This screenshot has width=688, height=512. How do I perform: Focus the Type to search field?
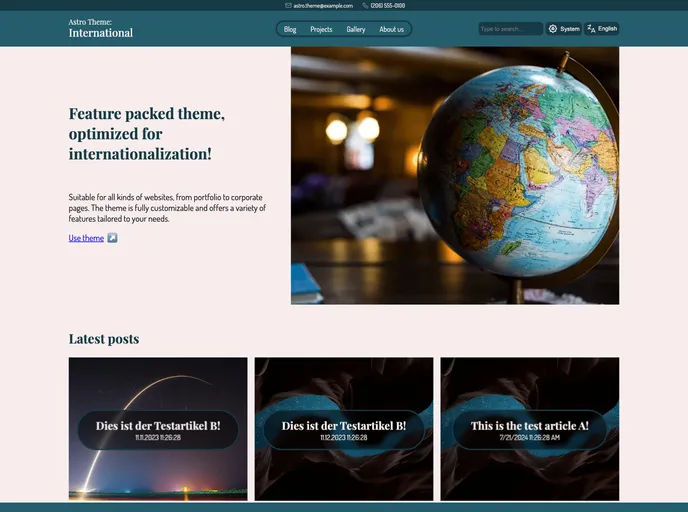coord(511,29)
